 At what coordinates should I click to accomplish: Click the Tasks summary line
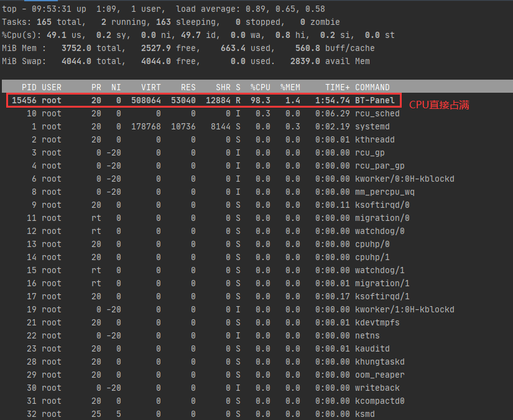point(171,22)
